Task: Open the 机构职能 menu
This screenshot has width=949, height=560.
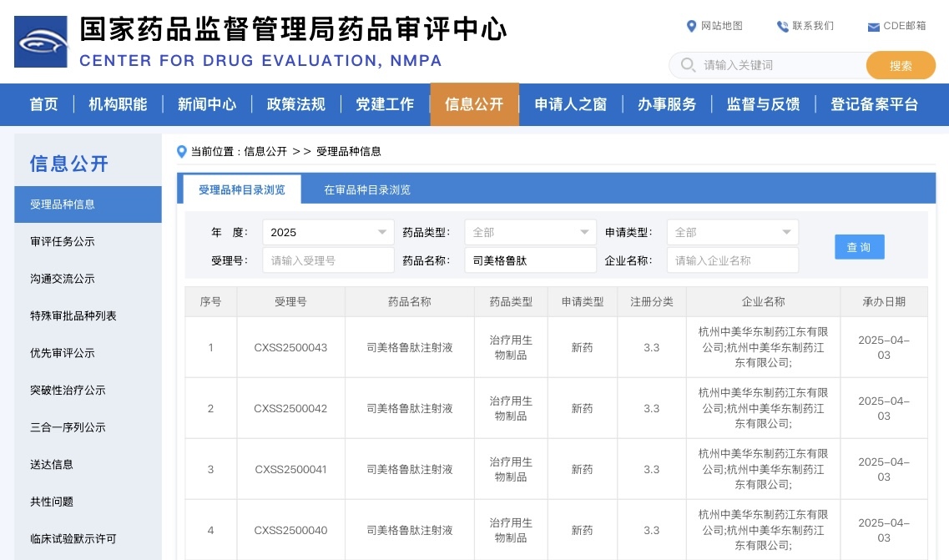Action: [118, 104]
